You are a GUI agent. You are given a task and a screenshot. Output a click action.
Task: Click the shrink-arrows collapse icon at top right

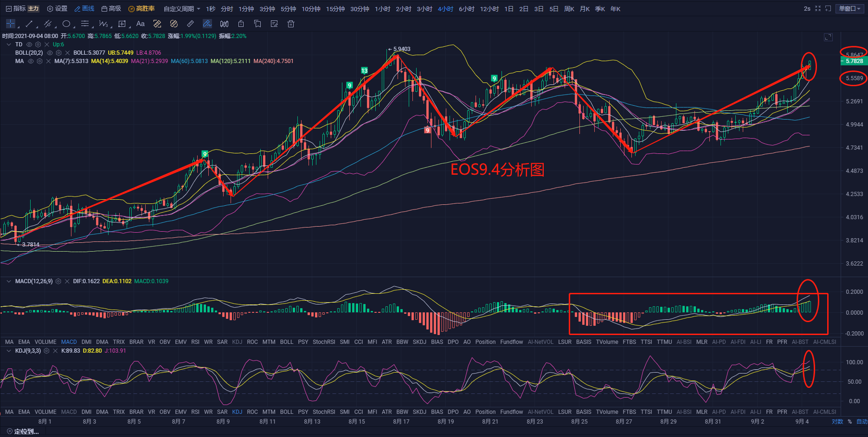coord(818,9)
